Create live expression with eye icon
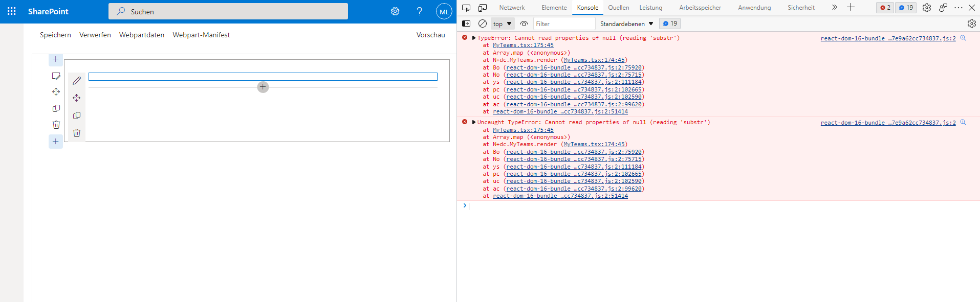This screenshot has height=302, width=980. [524, 24]
